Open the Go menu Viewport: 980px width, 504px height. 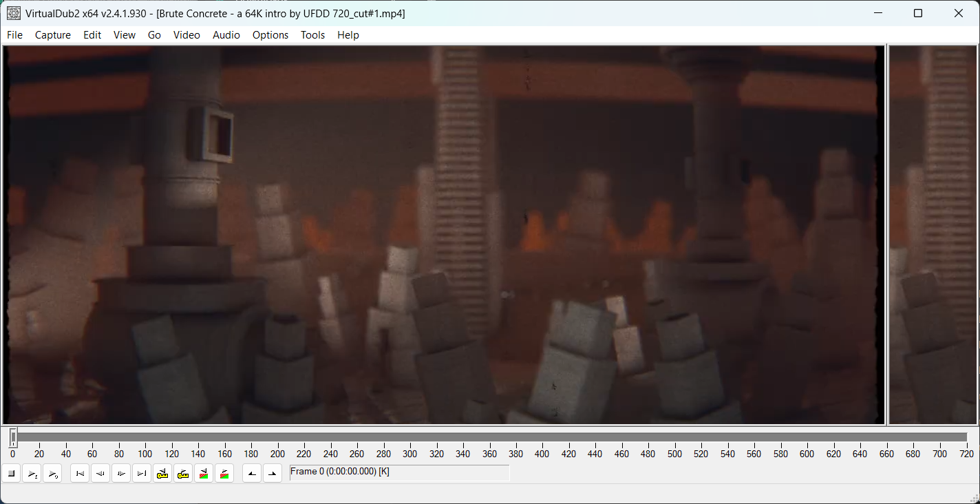tap(154, 35)
